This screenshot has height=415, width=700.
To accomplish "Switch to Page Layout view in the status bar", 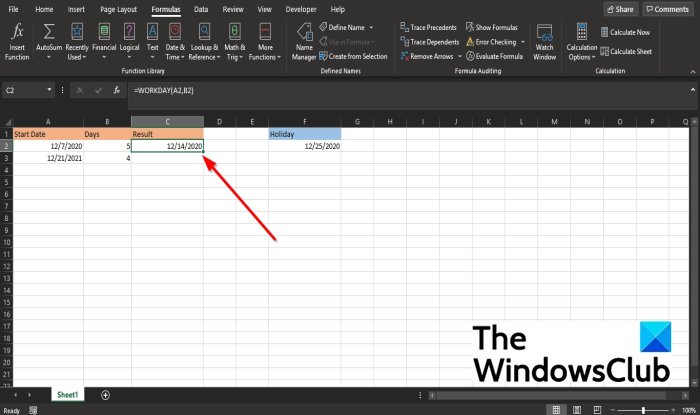I will [577, 410].
